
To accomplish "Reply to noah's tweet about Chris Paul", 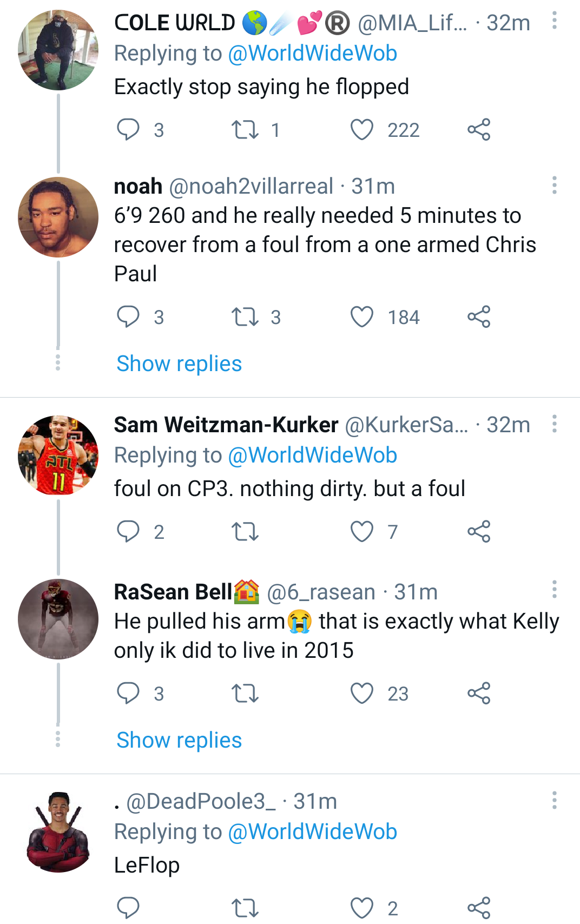I will 128,317.
